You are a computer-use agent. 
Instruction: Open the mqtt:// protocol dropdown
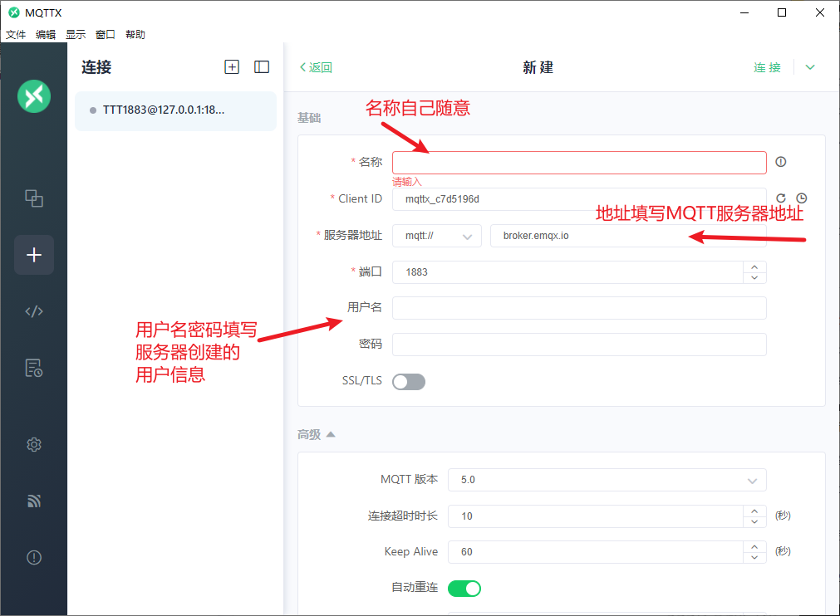tap(436, 236)
